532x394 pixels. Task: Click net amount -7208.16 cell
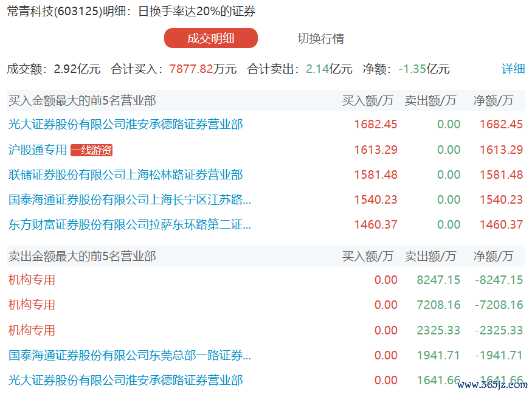pyautogui.click(x=499, y=305)
